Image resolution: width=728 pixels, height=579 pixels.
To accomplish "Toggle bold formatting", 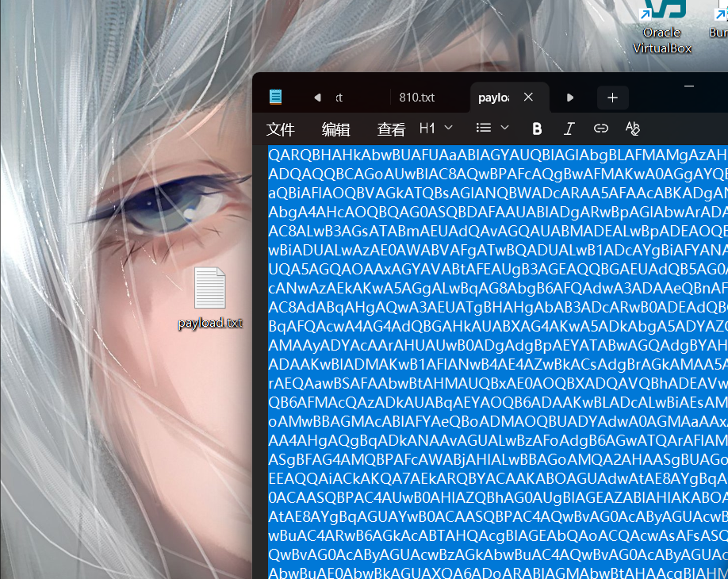I will pyautogui.click(x=537, y=128).
